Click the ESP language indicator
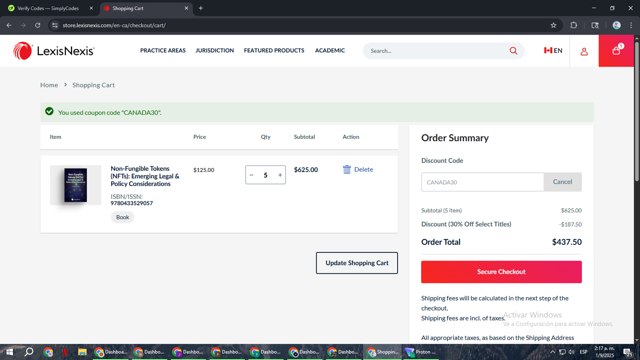The width and height of the screenshot is (640, 360). click(584, 352)
